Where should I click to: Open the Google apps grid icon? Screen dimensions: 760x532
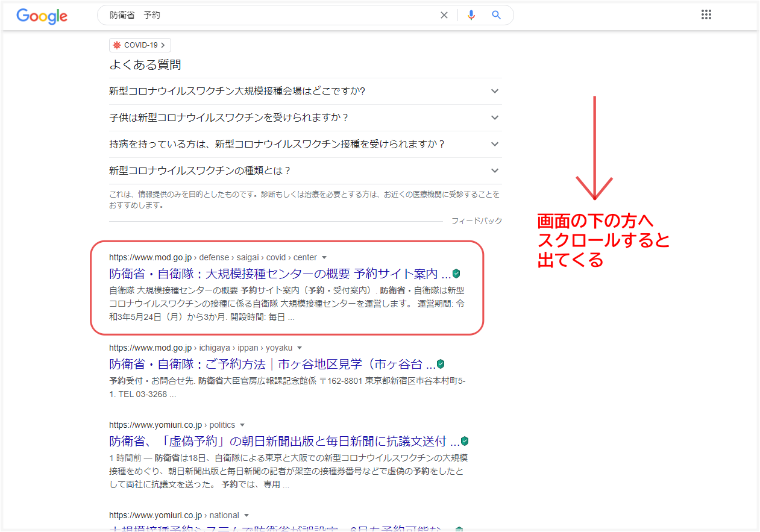[x=706, y=15]
